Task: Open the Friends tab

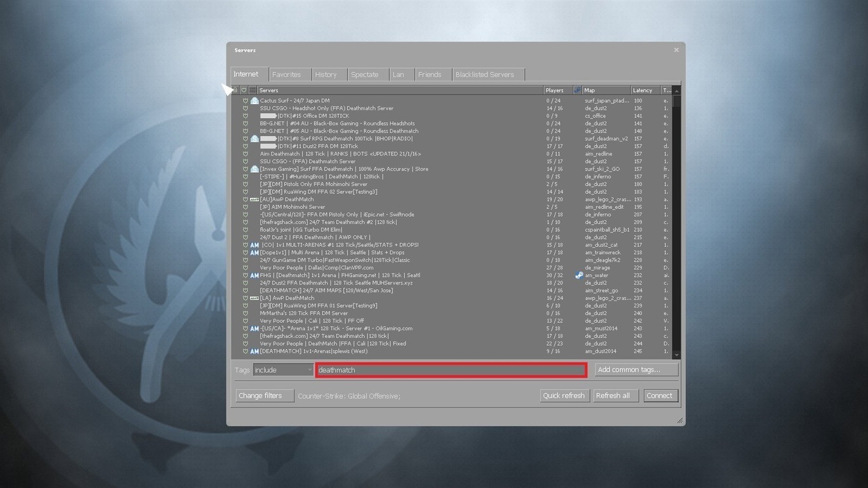Action: [x=433, y=74]
